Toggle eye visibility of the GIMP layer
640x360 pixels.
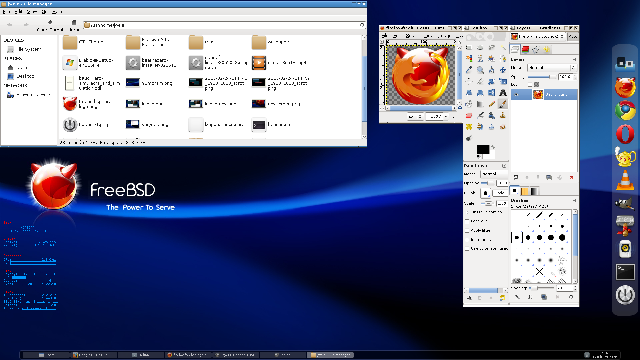click(x=516, y=94)
